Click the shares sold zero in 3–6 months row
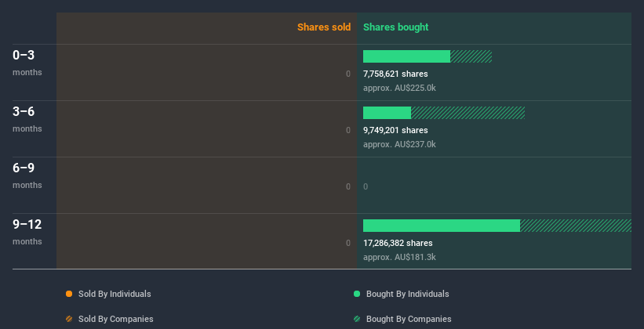Viewport: 644px width, 329px height. pos(348,130)
